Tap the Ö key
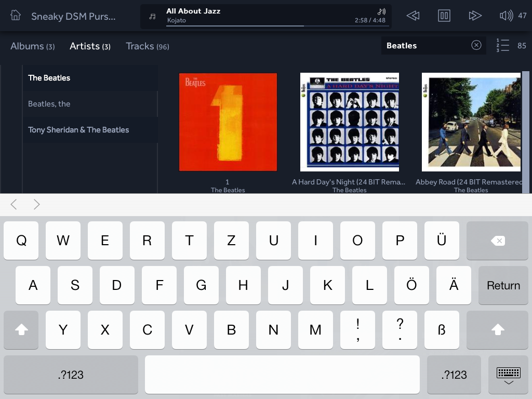The width and height of the screenshot is (532, 399). pos(411,285)
